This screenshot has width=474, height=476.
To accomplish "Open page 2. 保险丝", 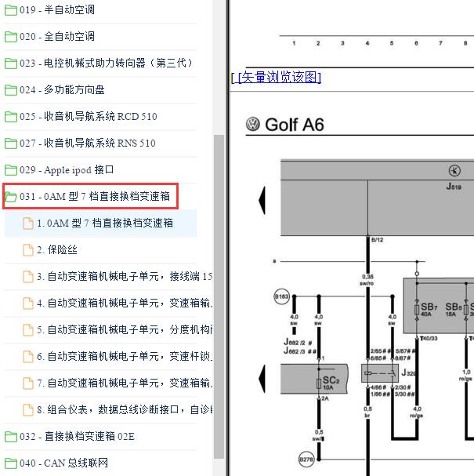I will pyautogui.click(x=57, y=250).
